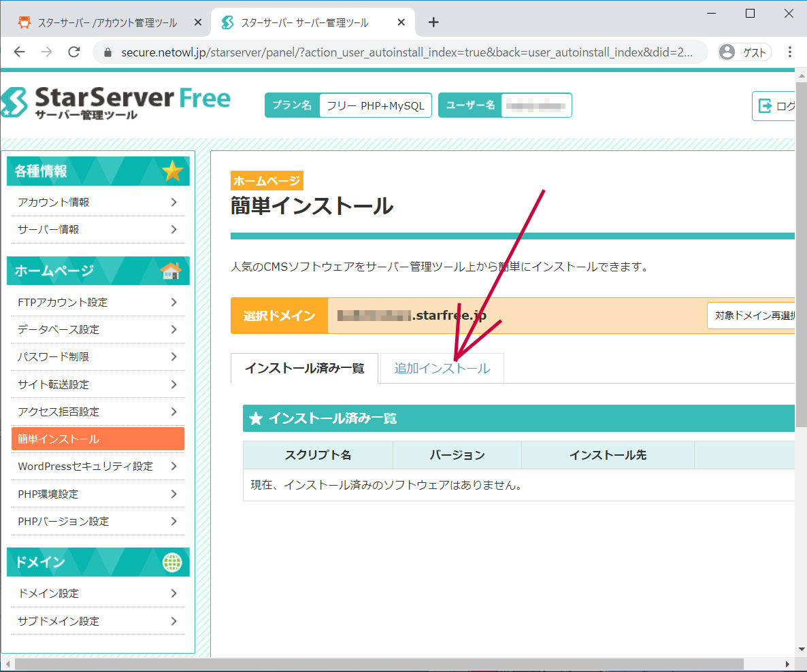Open サーバー情報 menu item
The height and width of the screenshot is (672, 807).
click(x=98, y=229)
